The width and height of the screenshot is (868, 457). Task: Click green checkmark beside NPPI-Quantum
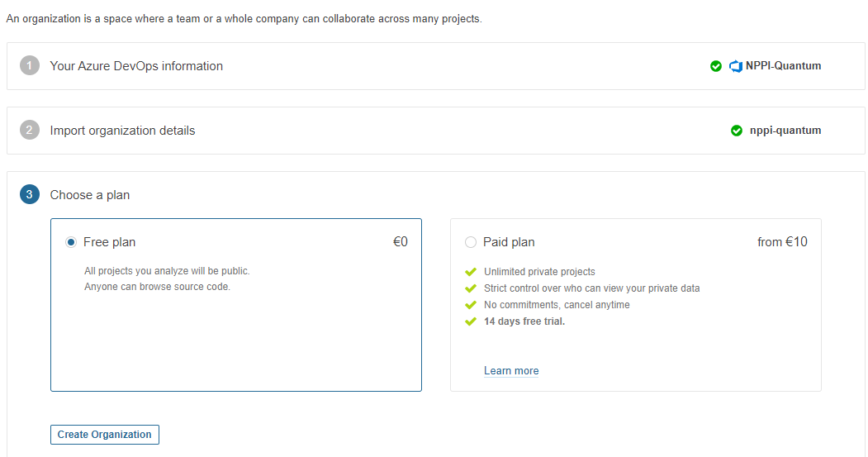click(716, 66)
